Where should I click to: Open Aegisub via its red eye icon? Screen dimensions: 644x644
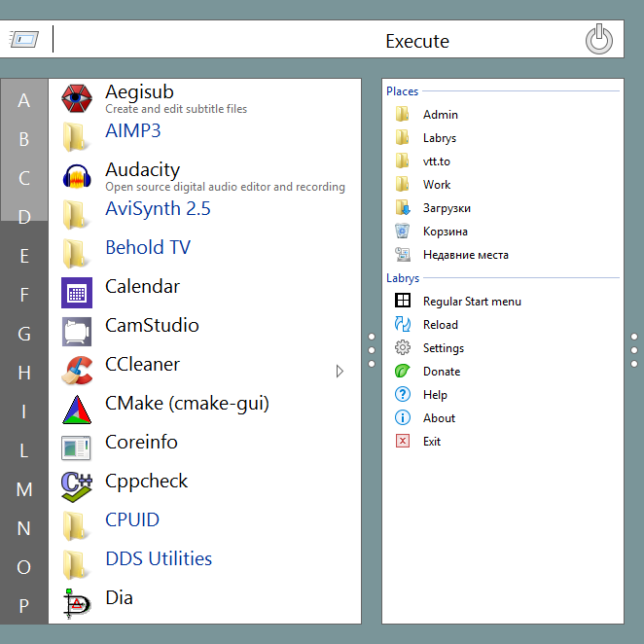(77, 98)
